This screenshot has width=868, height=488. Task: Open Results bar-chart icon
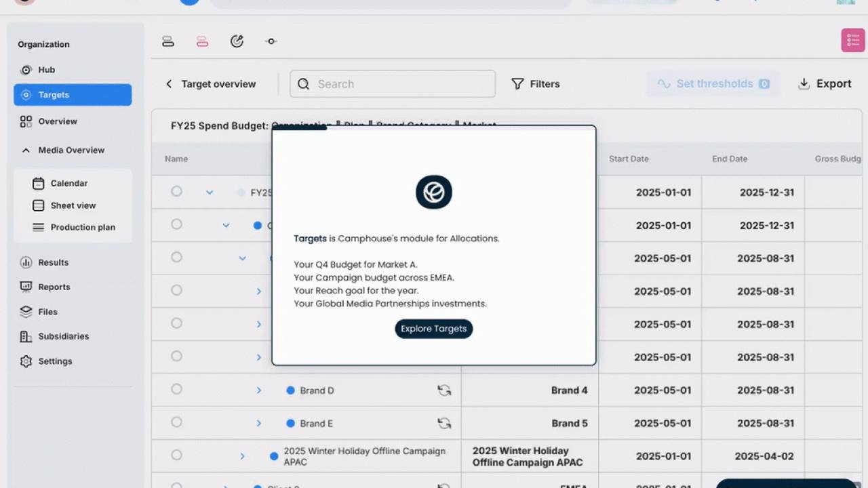click(26, 262)
